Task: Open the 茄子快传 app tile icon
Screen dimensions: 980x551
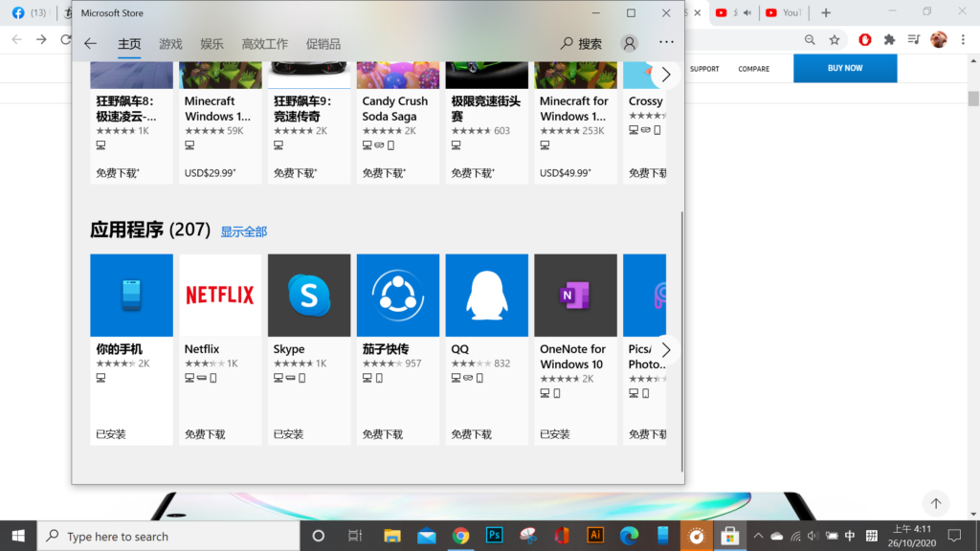Action: click(397, 295)
